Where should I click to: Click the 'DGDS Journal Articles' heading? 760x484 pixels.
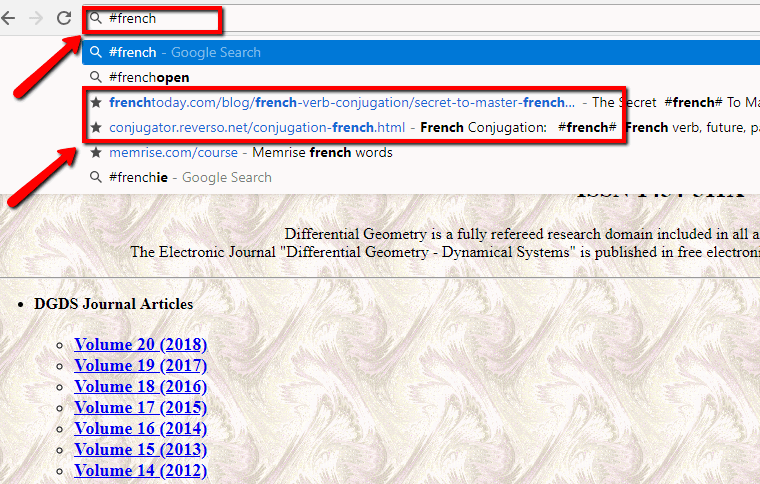(113, 304)
